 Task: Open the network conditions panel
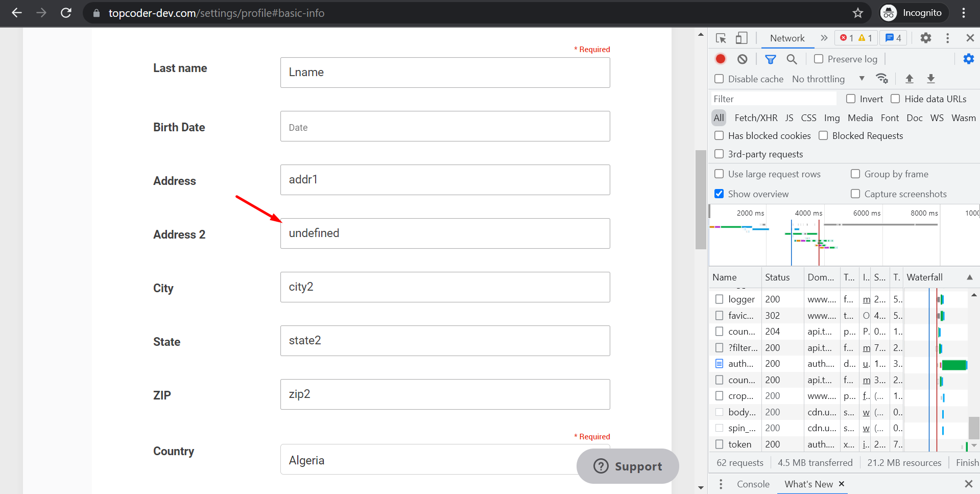(882, 79)
